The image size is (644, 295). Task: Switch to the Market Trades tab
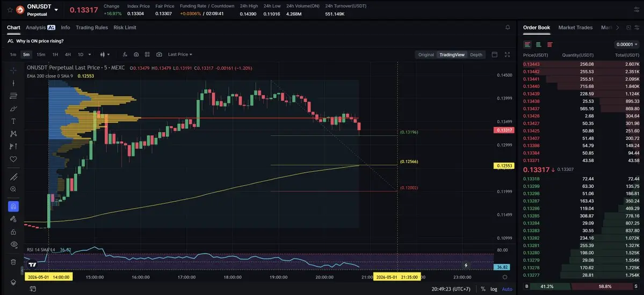(x=575, y=27)
